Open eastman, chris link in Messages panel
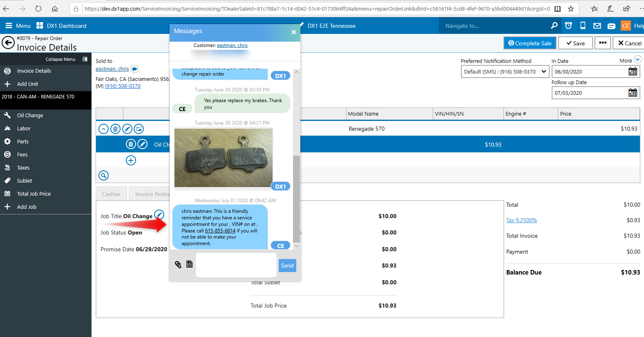 [x=232, y=45]
